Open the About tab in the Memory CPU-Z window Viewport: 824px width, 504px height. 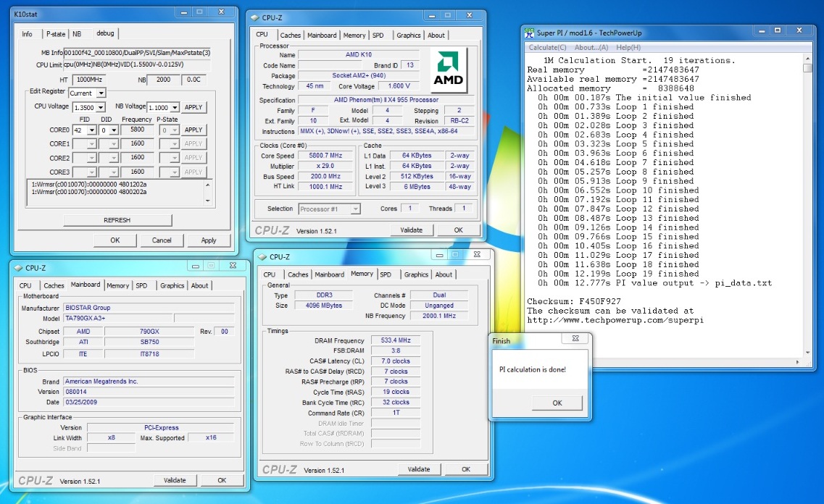[443, 274]
